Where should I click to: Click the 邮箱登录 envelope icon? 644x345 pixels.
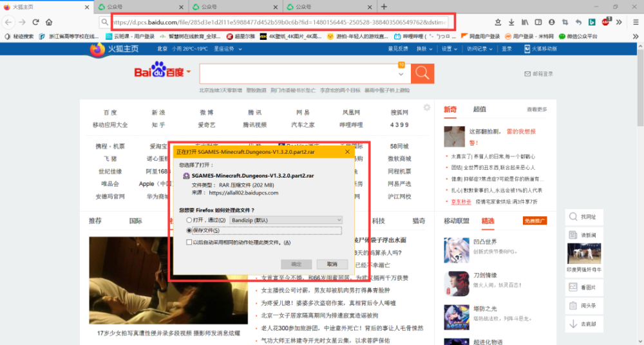pyautogui.click(x=527, y=74)
